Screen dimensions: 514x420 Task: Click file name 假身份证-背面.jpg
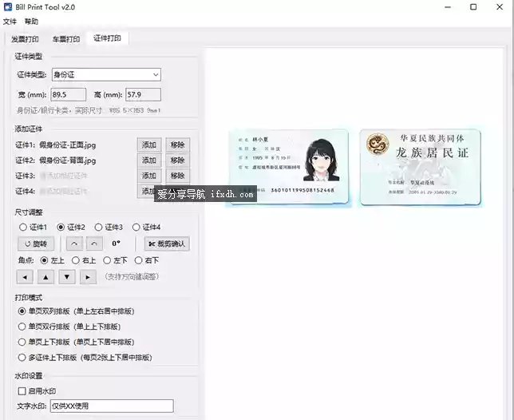[x=68, y=160]
